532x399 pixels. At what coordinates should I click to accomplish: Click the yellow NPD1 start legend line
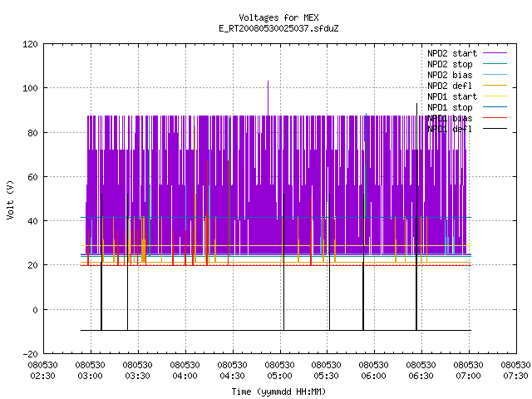coord(495,96)
